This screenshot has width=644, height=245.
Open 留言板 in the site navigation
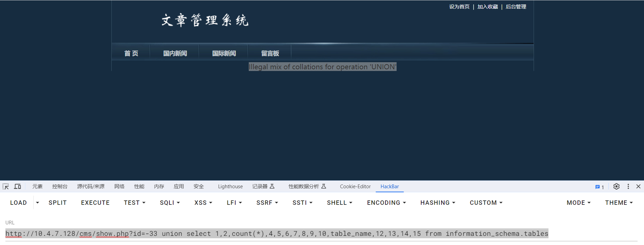tap(270, 53)
